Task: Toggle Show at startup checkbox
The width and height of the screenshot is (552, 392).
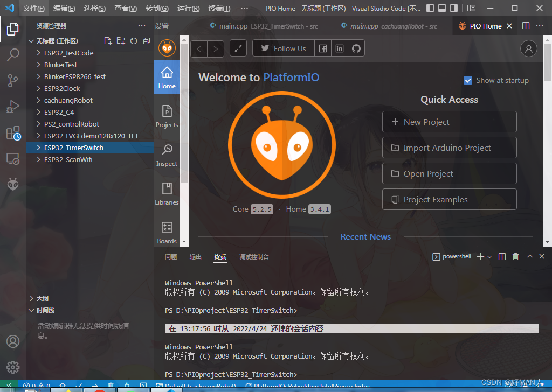Action: coord(468,81)
